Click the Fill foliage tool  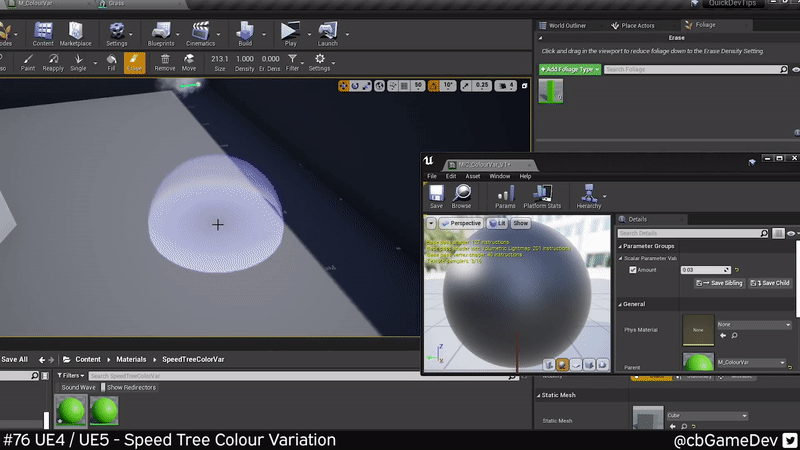111,63
